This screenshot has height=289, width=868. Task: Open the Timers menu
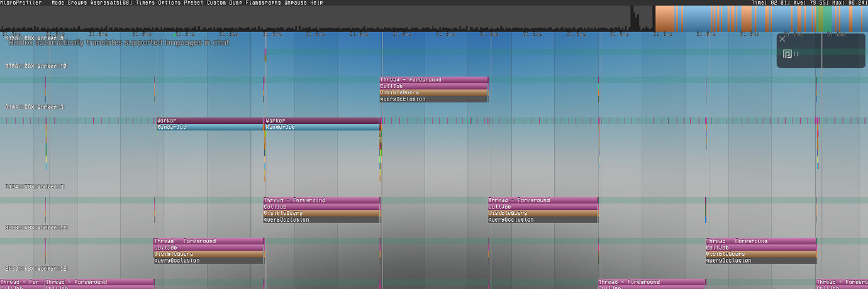click(x=145, y=3)
